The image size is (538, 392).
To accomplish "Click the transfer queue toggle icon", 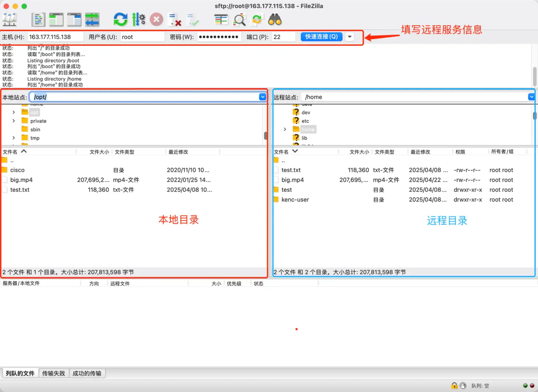I will 92,19.
